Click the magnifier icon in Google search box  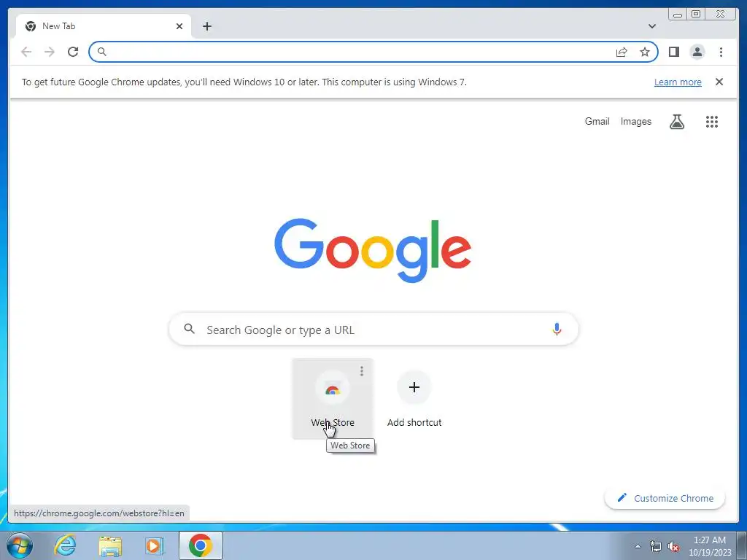tap(189, 329)
